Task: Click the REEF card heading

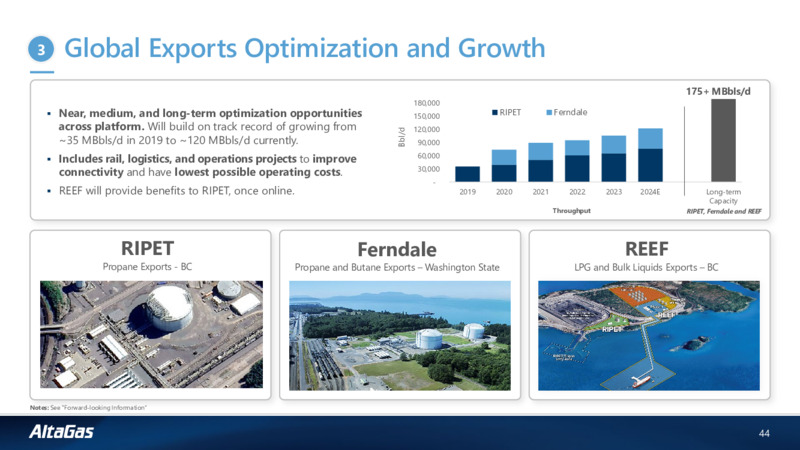Action: [x=646, y=249]
